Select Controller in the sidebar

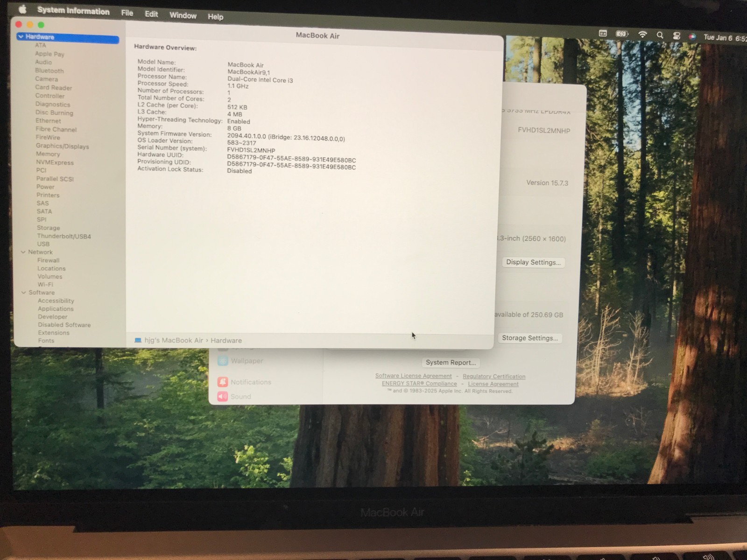(x=50, y=96)
